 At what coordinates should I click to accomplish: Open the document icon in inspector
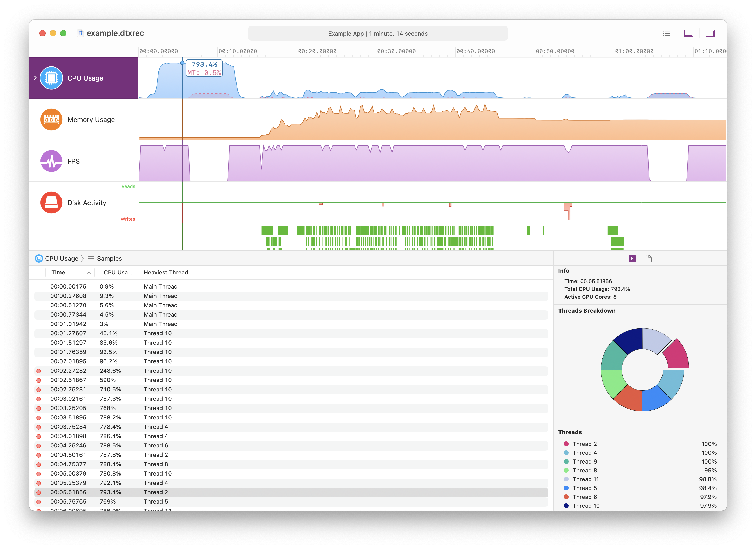point(648,258)
